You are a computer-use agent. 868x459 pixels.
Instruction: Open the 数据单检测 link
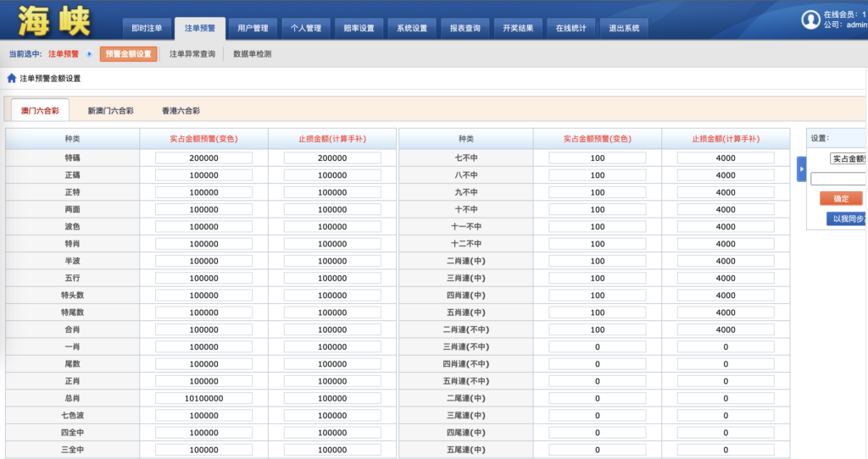[x=253, y=54]
